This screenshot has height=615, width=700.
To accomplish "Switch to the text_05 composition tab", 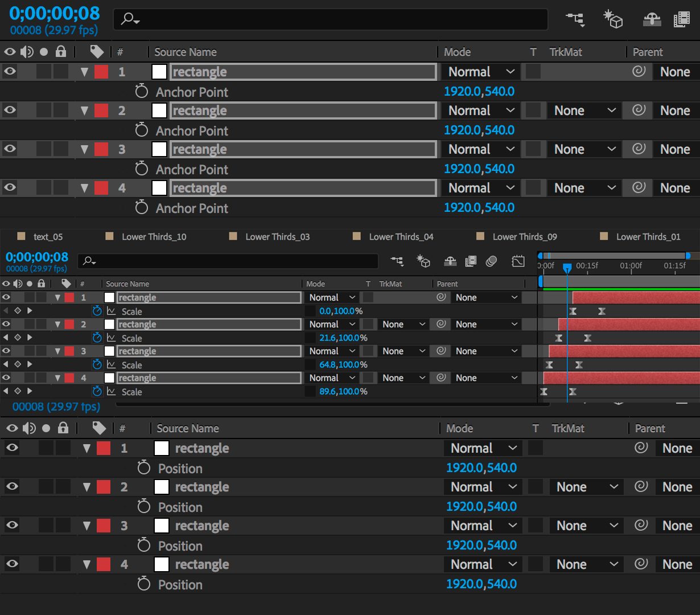I will (x=48, y=237).
